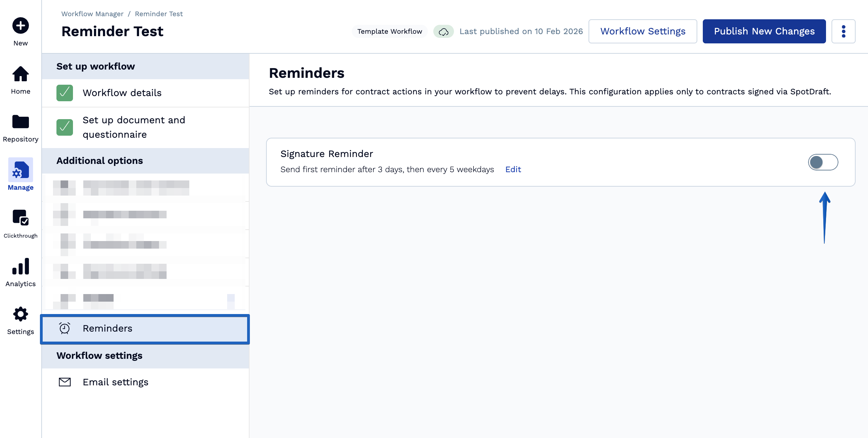Viewport: 868px width, 438px height.
Task: Open Workflow Manager from the breadcrumb
Action: (92, 14)
